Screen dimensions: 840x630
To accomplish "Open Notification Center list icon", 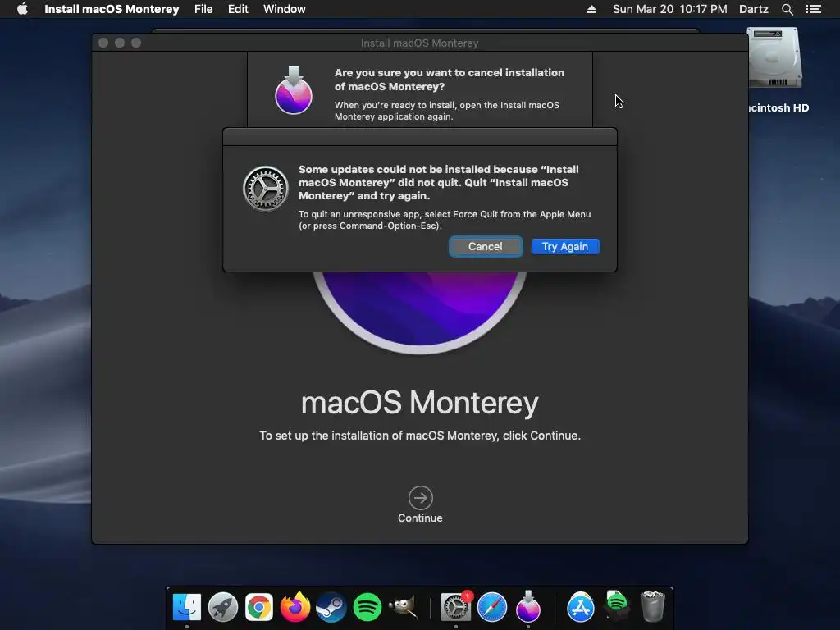I will tap(813, 9).
